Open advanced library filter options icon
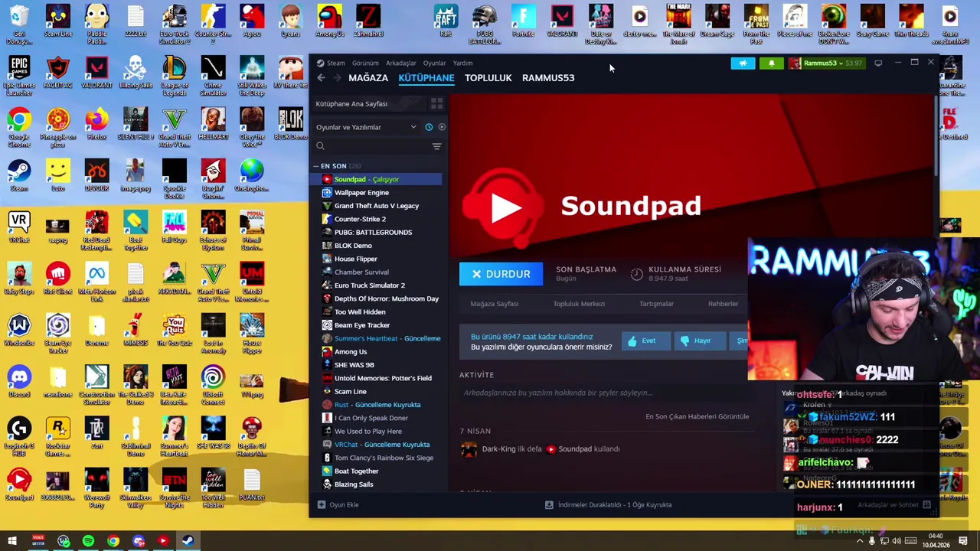The image size is (980, 551). click(436, 146)
